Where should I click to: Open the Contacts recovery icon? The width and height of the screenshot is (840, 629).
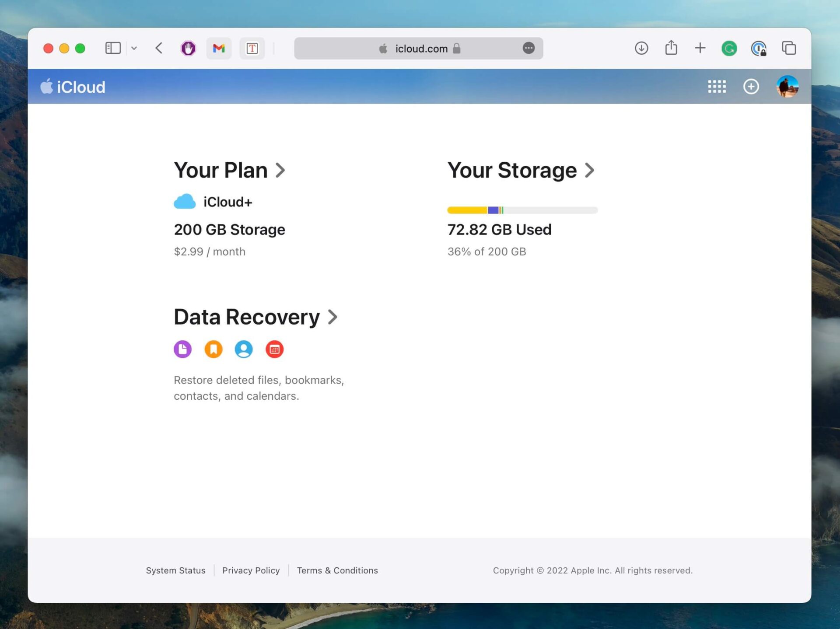point(244,349)
